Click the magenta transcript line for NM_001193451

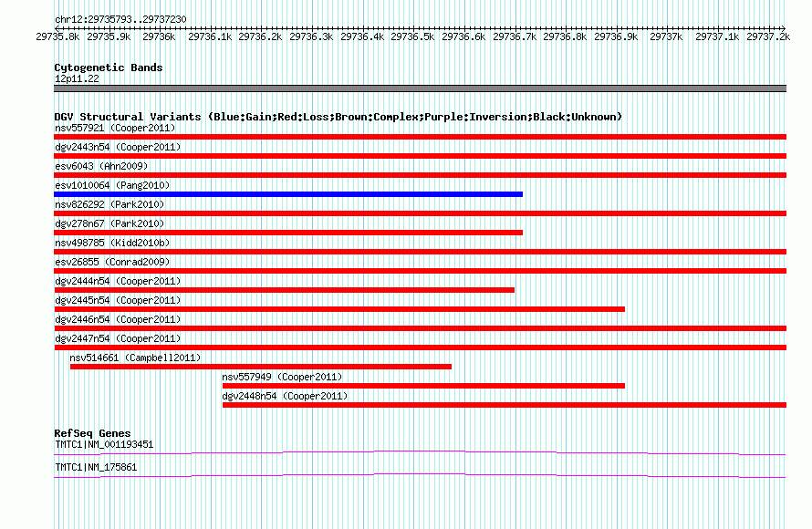(x=420, y=453)
